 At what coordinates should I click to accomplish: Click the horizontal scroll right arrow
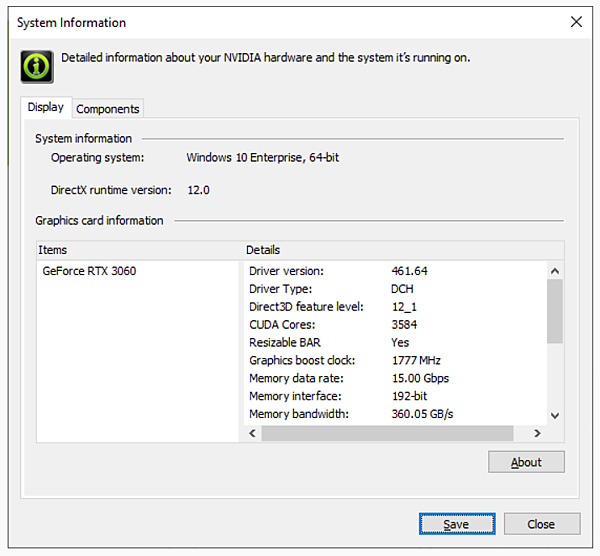tap(537, 433)
